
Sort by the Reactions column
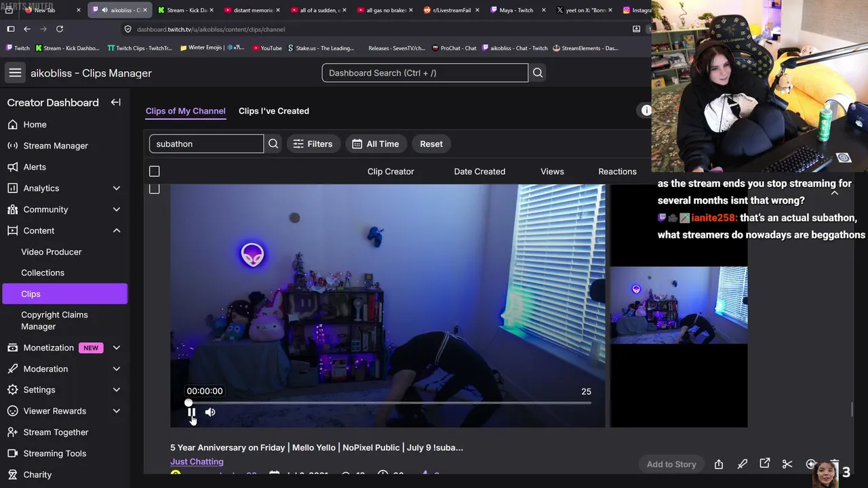tap(617, 171)
